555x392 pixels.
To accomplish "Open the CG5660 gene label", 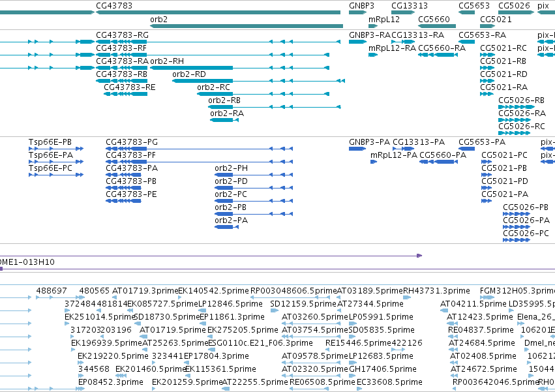I will coord(434,20).
